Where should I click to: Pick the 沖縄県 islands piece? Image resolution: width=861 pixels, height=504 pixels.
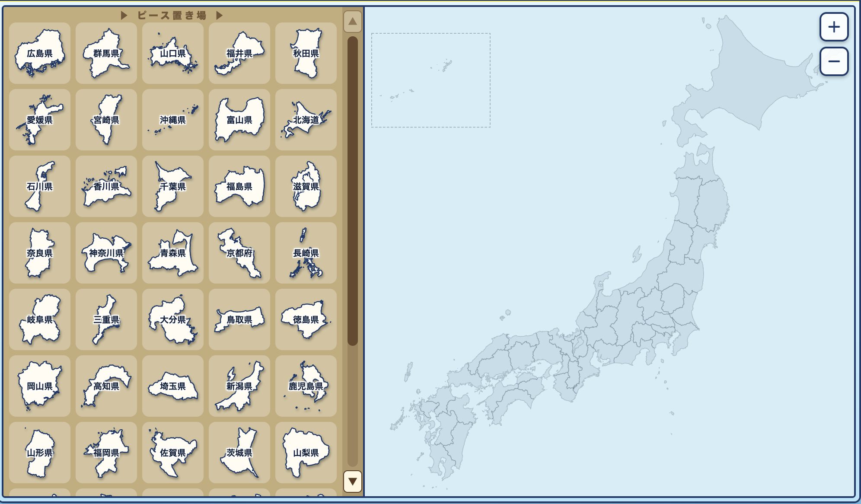[173, 120]
